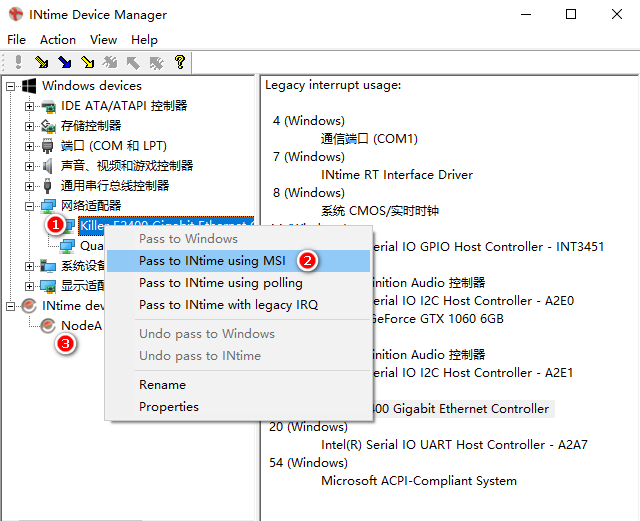Click the Windows devices logo icon
This screenshot has width=640, height=521.
tap(29, 86)
